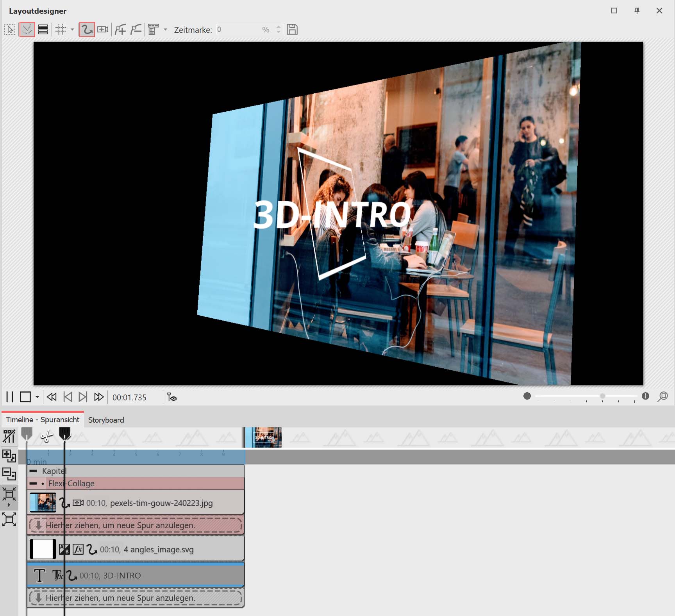Click the fx effect icon on 4 angles_image.svg
Image resolution: width=675 pixels, height=616 pixels.
(x=78, y=550)
